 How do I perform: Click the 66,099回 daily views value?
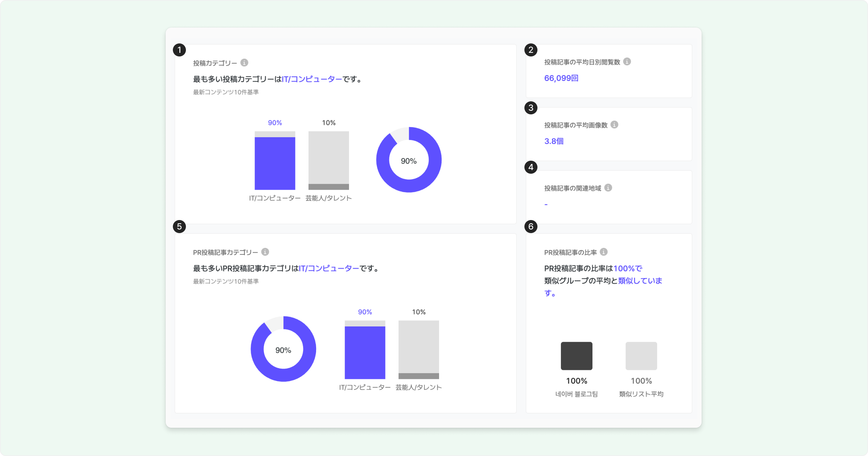pos(561,78)
